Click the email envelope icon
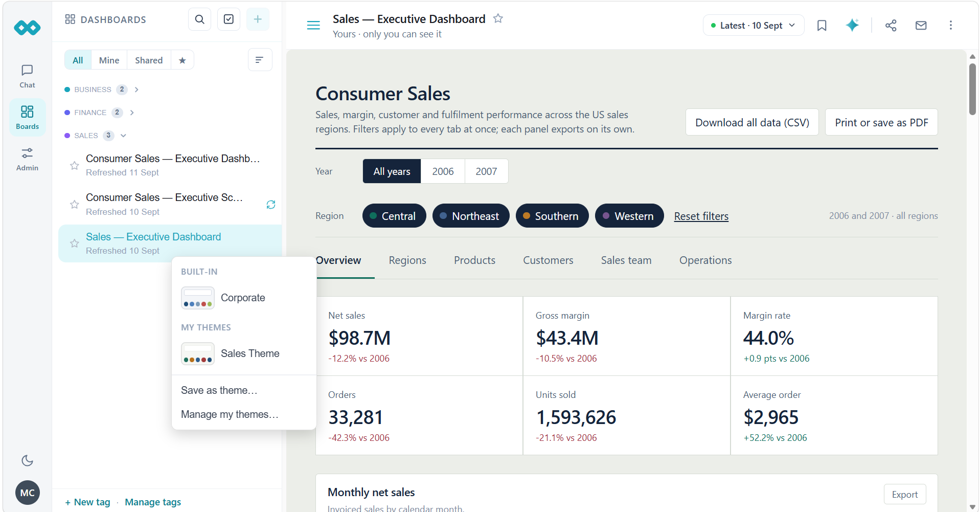This screenshot has height=512, width=980. click(921, 26)
